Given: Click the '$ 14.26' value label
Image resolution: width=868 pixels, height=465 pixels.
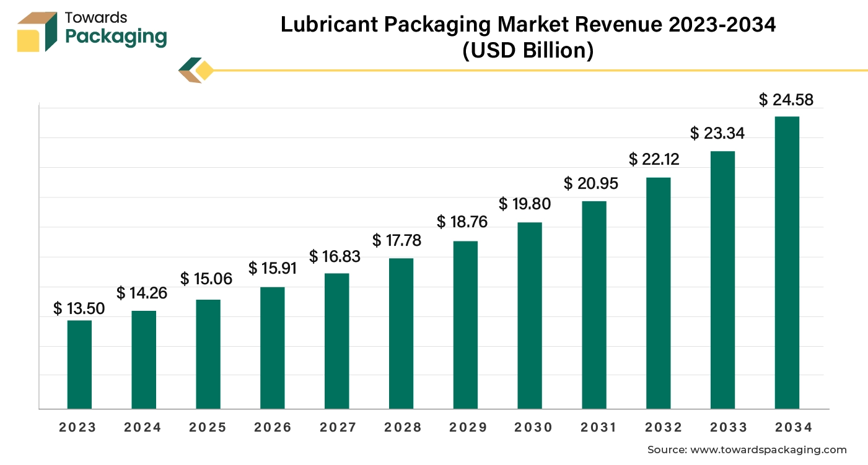Looking at the screenshot, I should tap(142, 293).
